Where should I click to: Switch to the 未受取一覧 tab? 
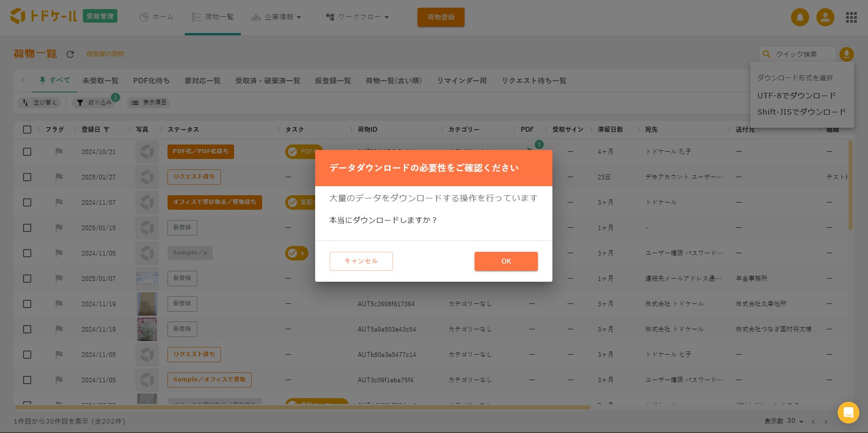(101, 81)
